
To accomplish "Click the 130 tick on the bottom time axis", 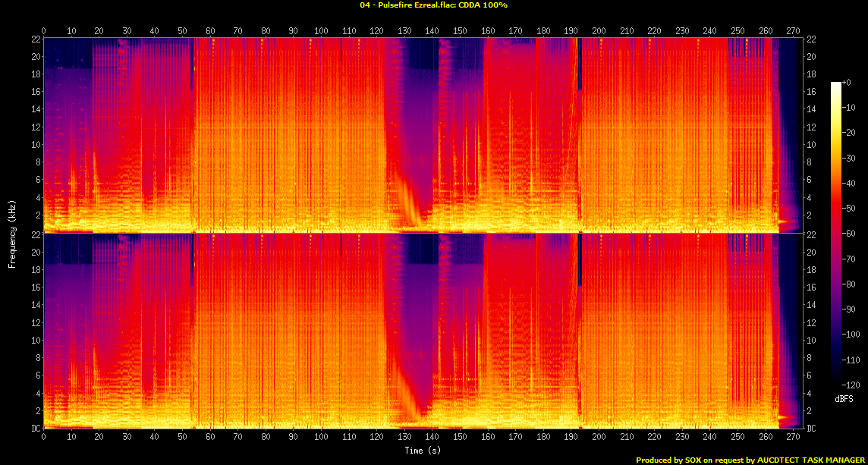I will pyautogui.click(x=404, y=438).
